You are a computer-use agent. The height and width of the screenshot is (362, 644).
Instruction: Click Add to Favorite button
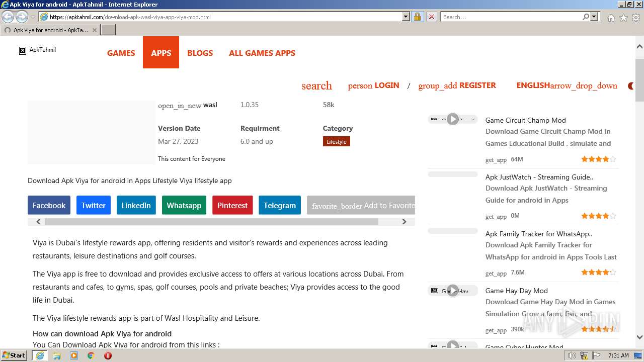point(361,205)
